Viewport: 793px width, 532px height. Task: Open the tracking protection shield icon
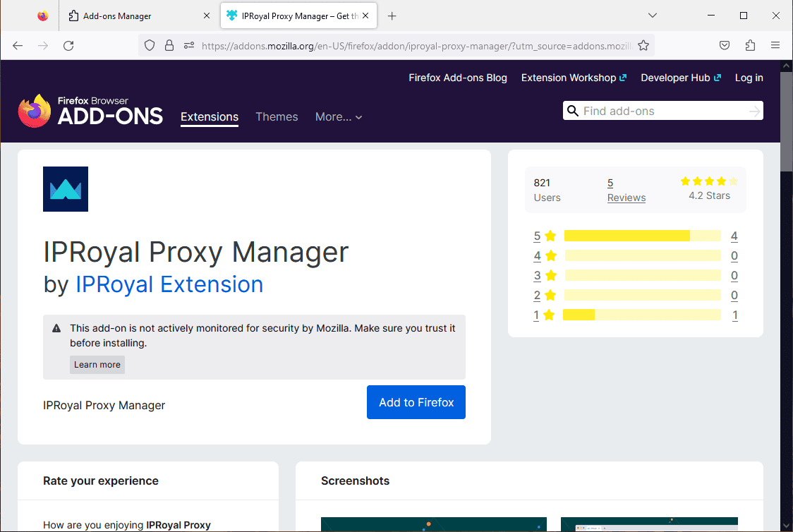150,46
